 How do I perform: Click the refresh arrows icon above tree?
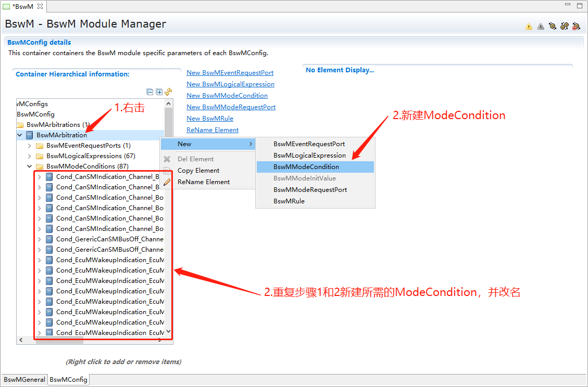(168, 92)
